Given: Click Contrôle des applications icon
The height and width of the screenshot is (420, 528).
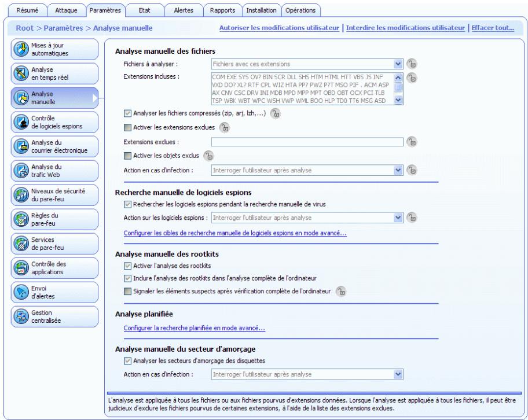Looking at the screenshot, I should pyautogui.click(x=21, y=268).
